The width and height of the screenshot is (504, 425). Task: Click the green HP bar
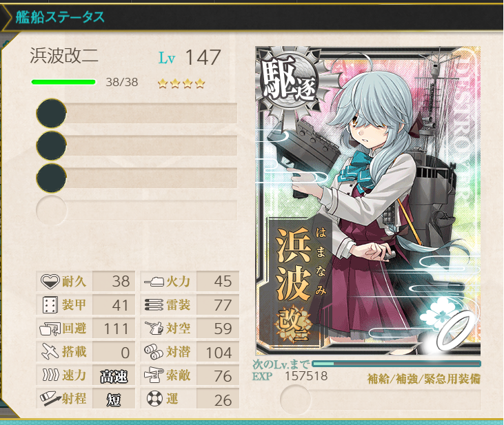(63, 82)
